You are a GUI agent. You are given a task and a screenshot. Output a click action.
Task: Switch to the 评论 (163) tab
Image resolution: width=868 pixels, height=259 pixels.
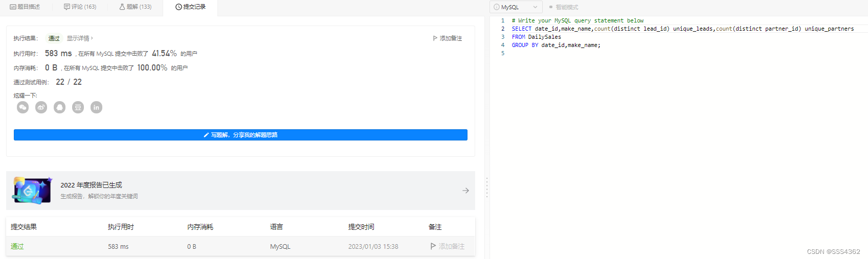coord(80,7)
